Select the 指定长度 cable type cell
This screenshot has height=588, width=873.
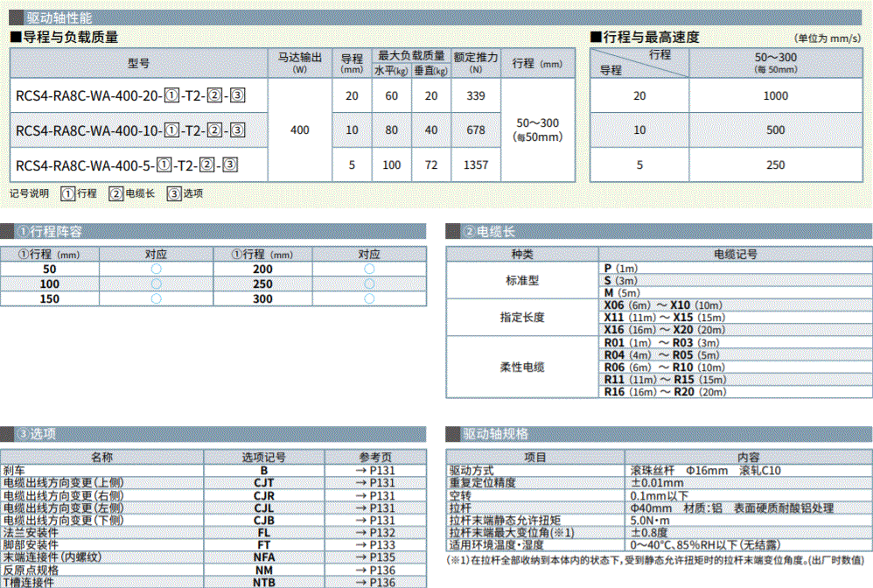(x=522, y=318)
